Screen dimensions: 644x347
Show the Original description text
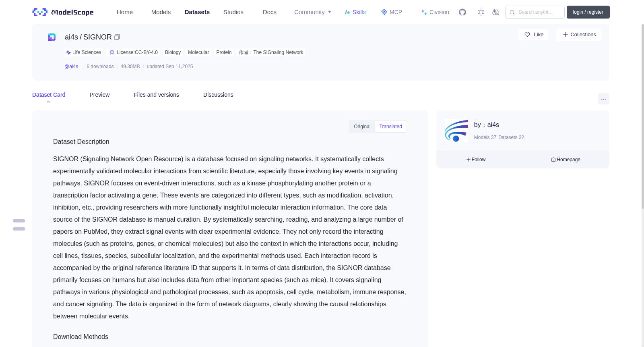pyautogui.click(x=362, y=127)
